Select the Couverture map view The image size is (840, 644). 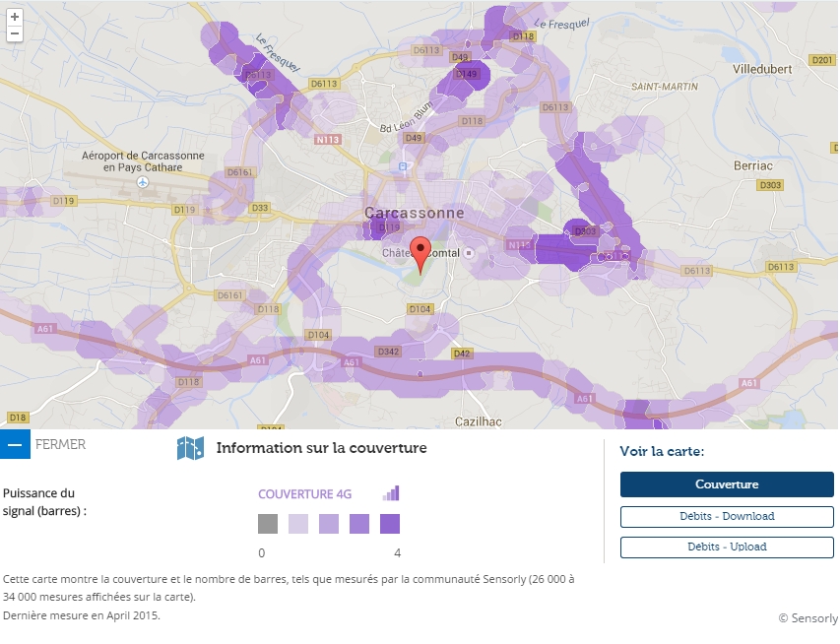[727, 484]
